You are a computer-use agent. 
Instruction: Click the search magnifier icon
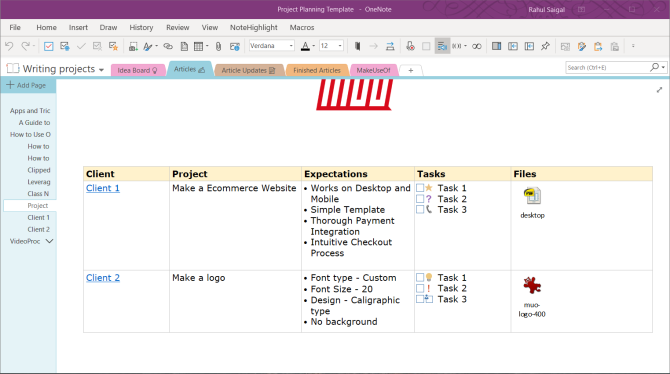(654, 67)
